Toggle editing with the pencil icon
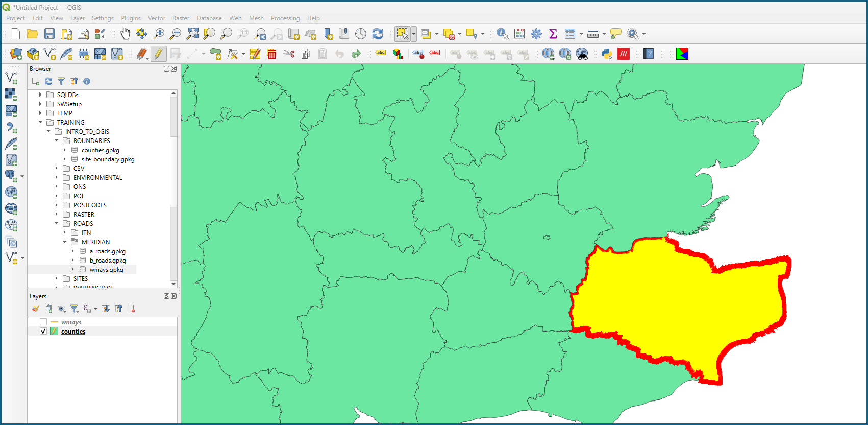Viewport: 868px width, 425px height. [x=159, y=54]
